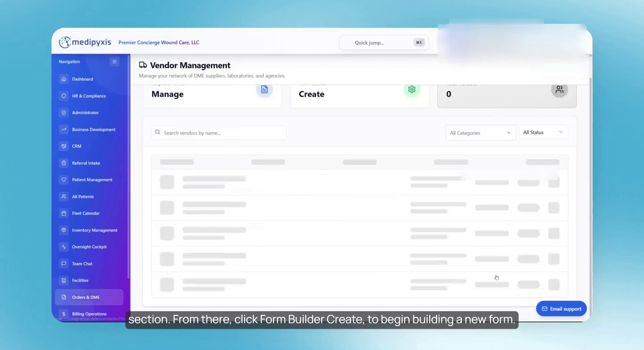Collapse the navigation sidebar with the hamburger icon
The width and height of the screenshot is (644, 350).
(x=114, y=62)
